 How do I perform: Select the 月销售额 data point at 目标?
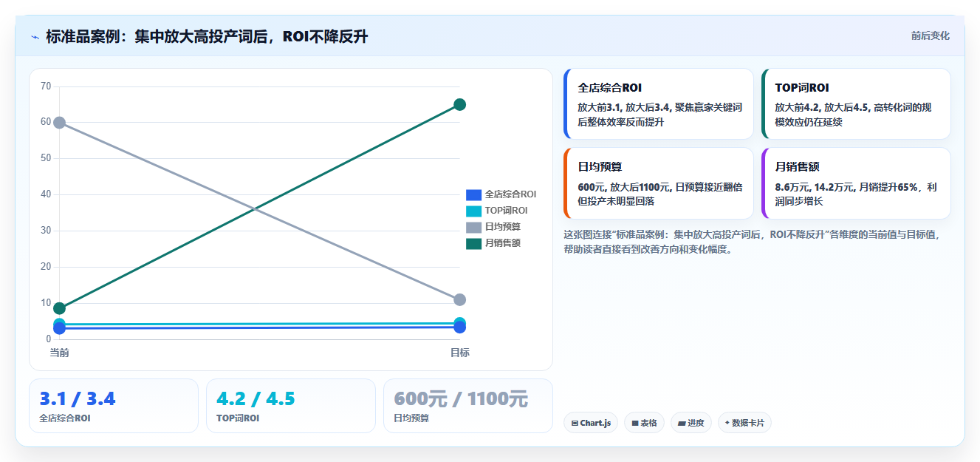[x=459, y=104]
